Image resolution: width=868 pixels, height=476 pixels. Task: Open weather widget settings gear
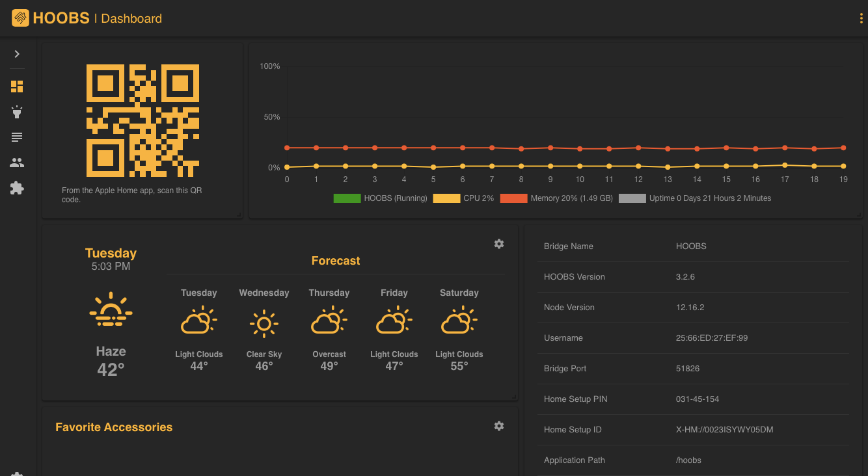click(499, 244)
